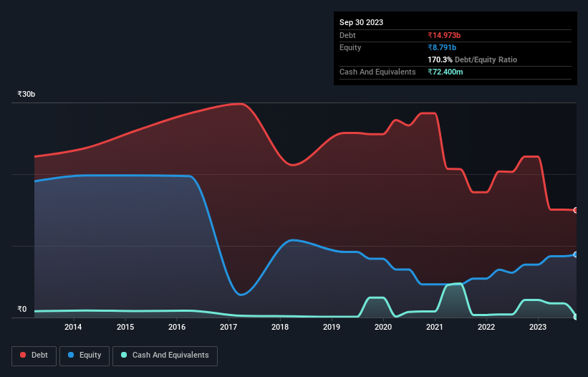Screen dimensions: 588x377
Task: Click the 2023 x-axis label
Action: click(x=538, y=327)
